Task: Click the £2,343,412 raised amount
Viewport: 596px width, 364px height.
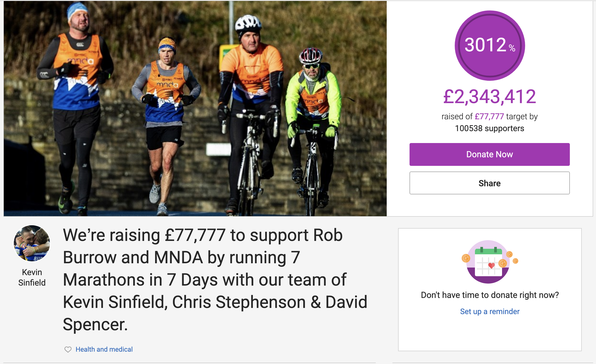Action: pos(489,97)
